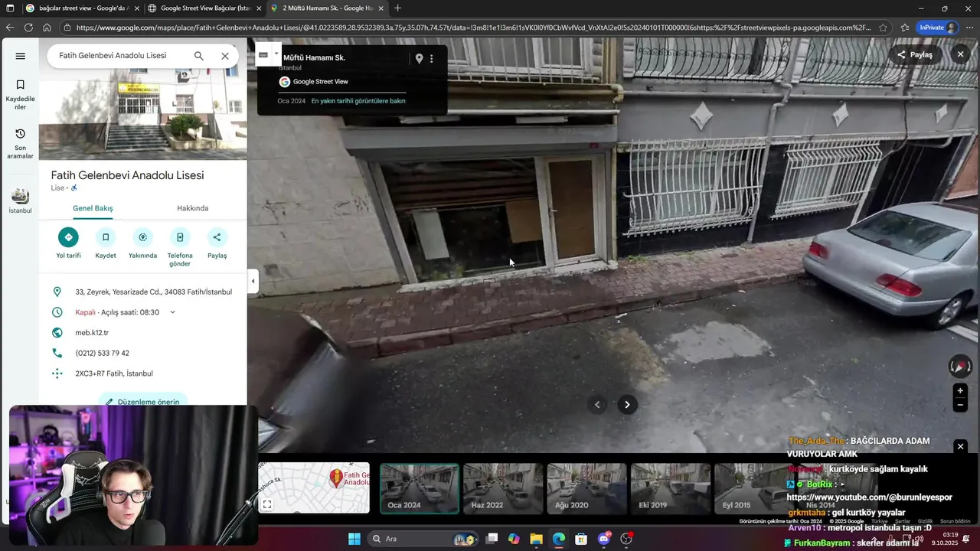Zoom in the Street View image
This screenshot has height=551, width=980.
click(x=960, y=390)
